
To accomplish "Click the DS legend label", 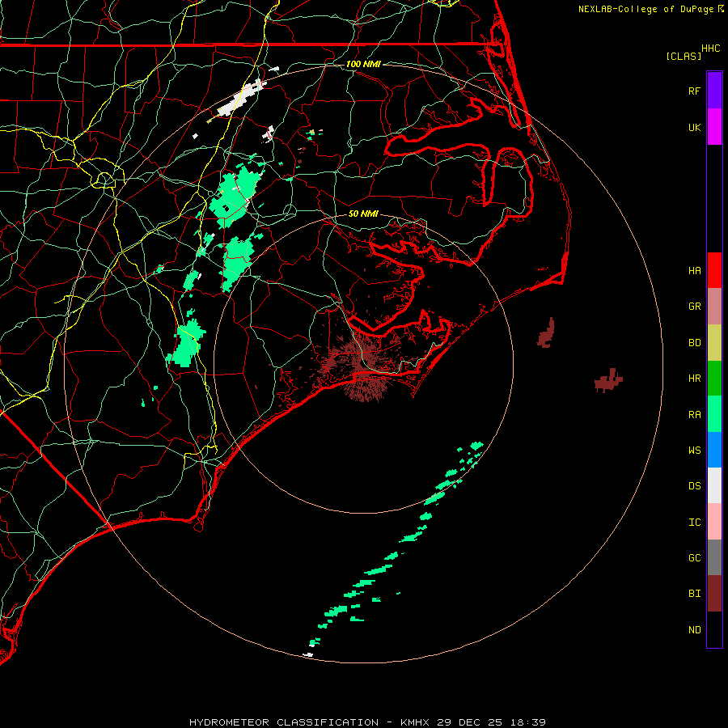I will pos(694,486).
